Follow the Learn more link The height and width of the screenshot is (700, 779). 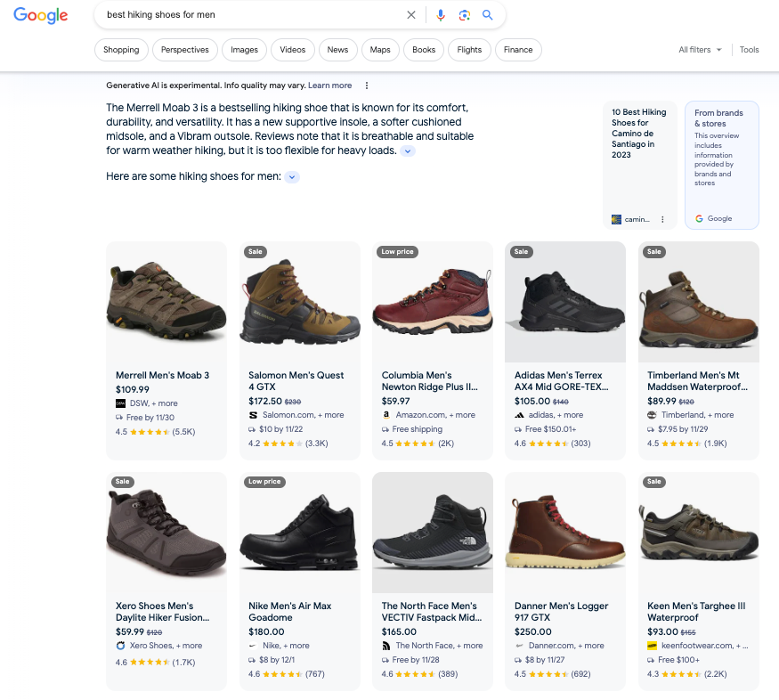coord(330,85)
